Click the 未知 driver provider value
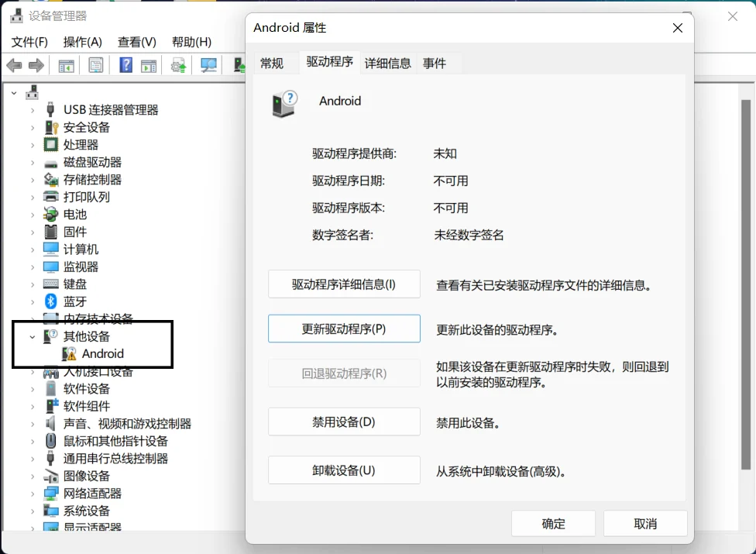The width and height of the screenshot is (756, 554). [445, 153]
